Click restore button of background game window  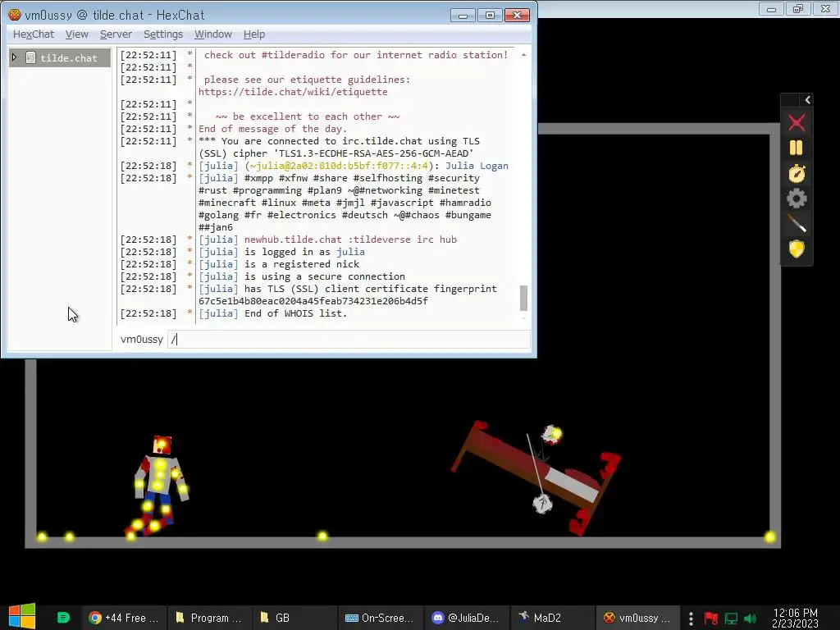coord(798,8)
